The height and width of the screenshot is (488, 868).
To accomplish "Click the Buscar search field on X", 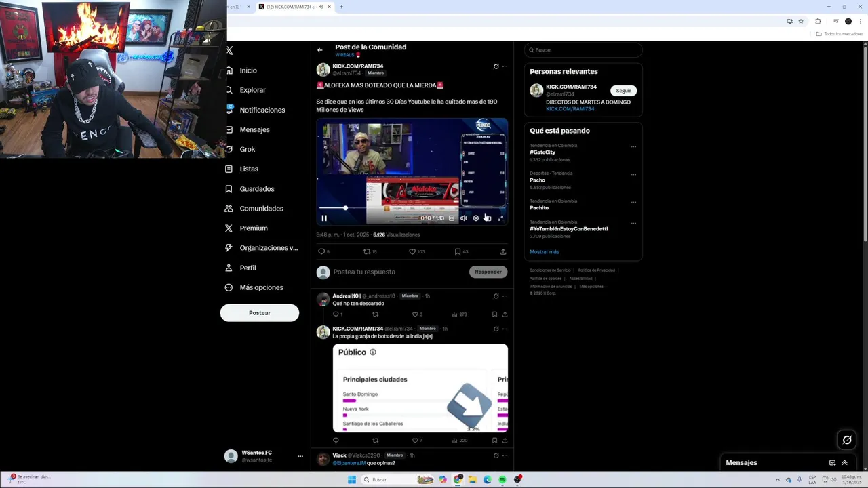I will [x=583, y=50].
